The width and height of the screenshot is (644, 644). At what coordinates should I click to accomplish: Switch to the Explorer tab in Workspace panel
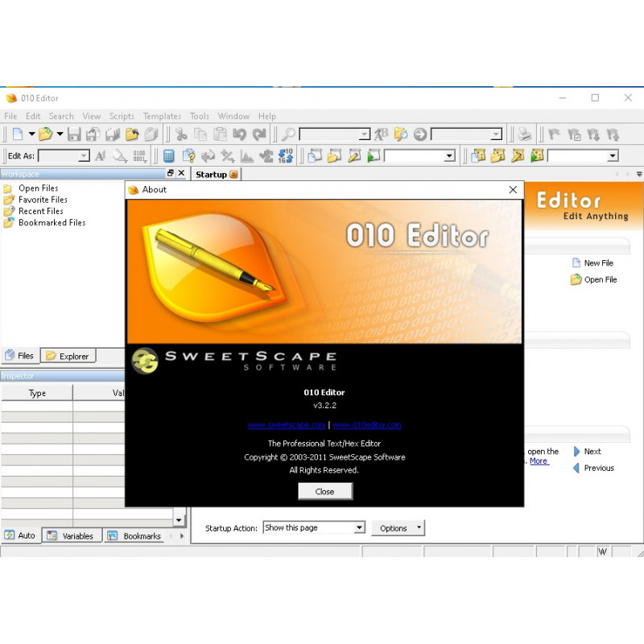click(x=69, y=355)
